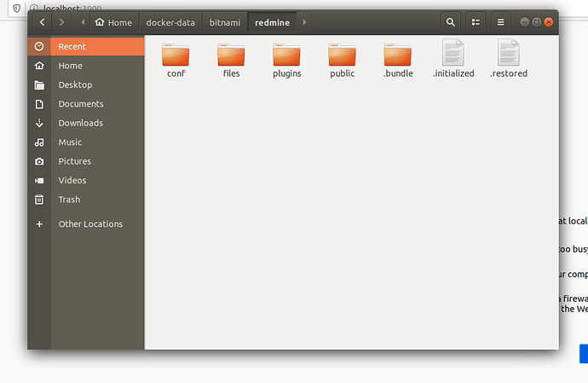Open Trash in the sidebar
The image size is (588, 383).
(69, 200)
